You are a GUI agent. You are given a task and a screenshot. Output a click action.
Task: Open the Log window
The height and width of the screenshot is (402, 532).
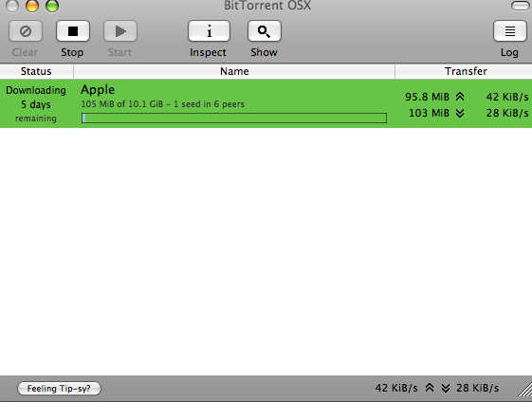[x=509, y=31]
